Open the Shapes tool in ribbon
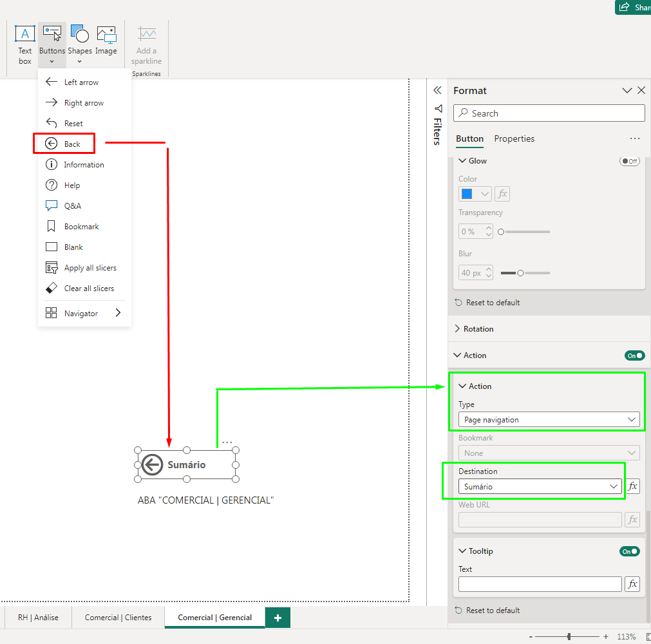 coord(80,35)
